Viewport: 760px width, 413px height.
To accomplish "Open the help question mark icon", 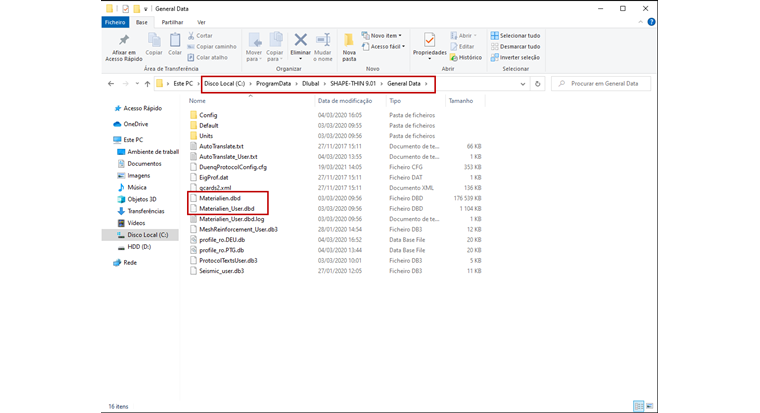I will coord(651,22).
